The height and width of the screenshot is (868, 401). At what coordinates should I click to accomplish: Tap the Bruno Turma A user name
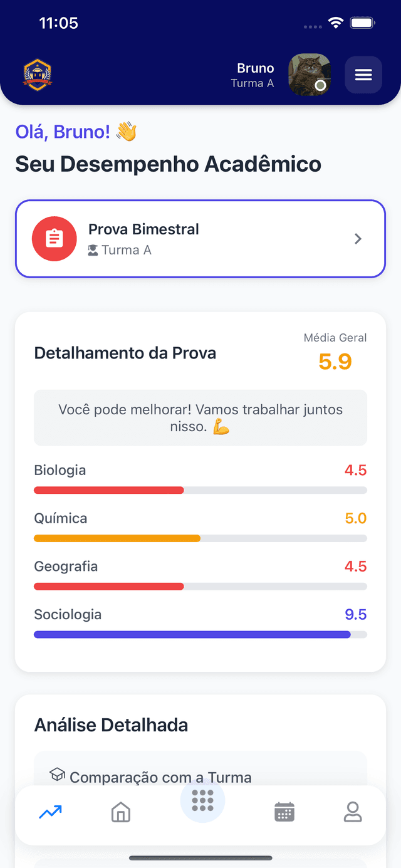tap(254, 75)
